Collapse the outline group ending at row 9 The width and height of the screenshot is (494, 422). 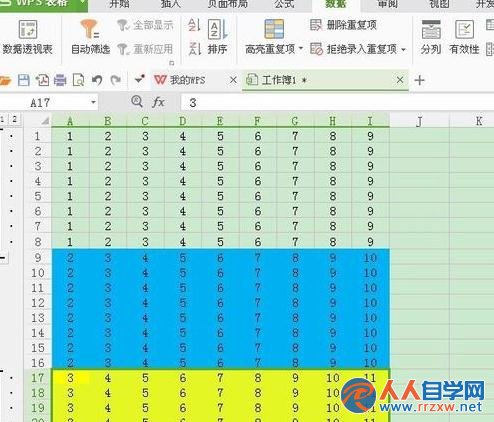point(3,257)
